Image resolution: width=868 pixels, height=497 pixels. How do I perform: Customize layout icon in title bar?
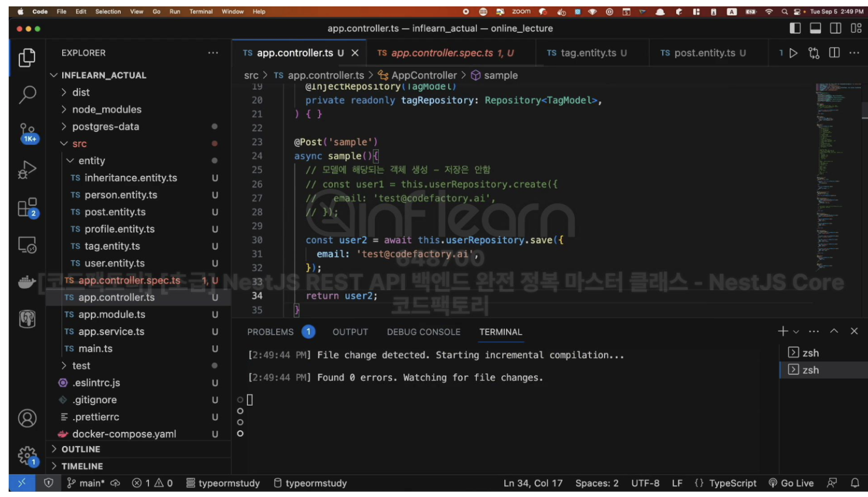point(856,28)
